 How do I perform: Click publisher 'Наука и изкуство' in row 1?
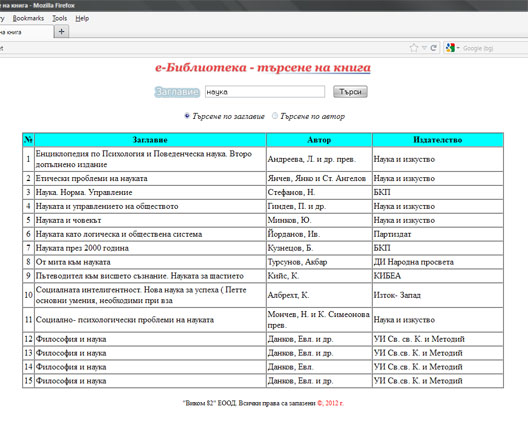point(404,159)
